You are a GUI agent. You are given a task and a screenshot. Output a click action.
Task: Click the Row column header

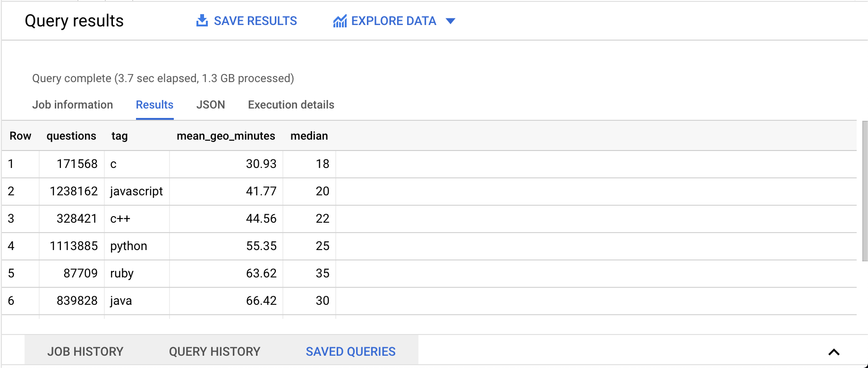pyautogui.click(x=20, y=136)
